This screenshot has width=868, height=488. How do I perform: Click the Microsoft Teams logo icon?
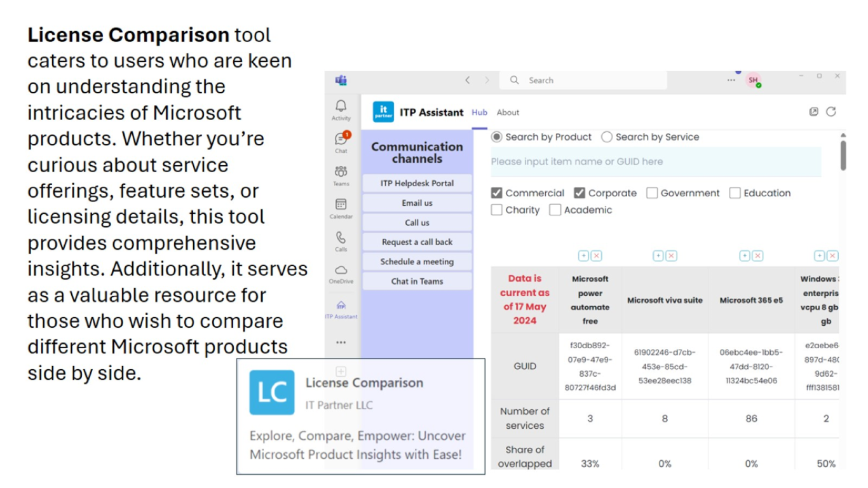[x=341, y=80]
